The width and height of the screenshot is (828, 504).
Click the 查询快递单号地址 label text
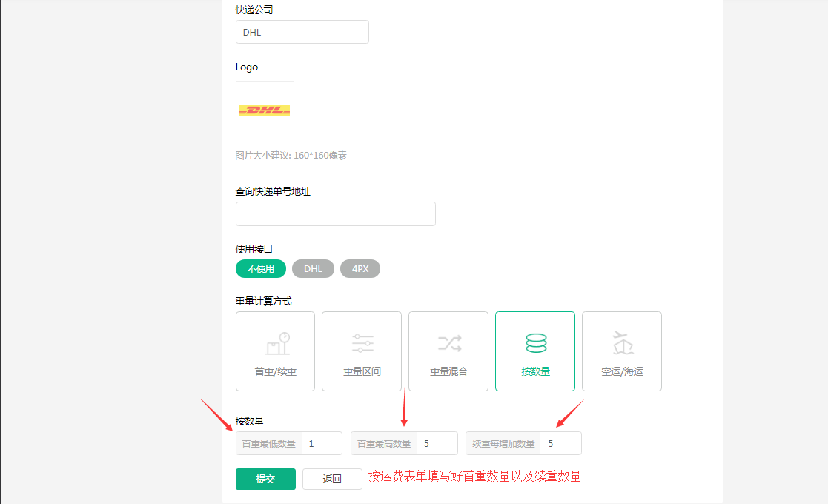[273, 191]
